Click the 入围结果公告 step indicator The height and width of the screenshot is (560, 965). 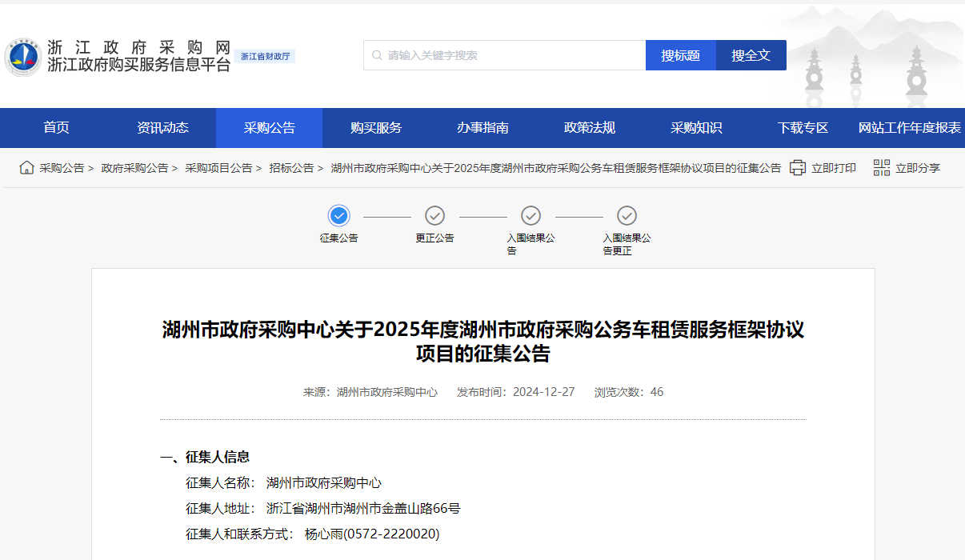[x=531, y=215]
